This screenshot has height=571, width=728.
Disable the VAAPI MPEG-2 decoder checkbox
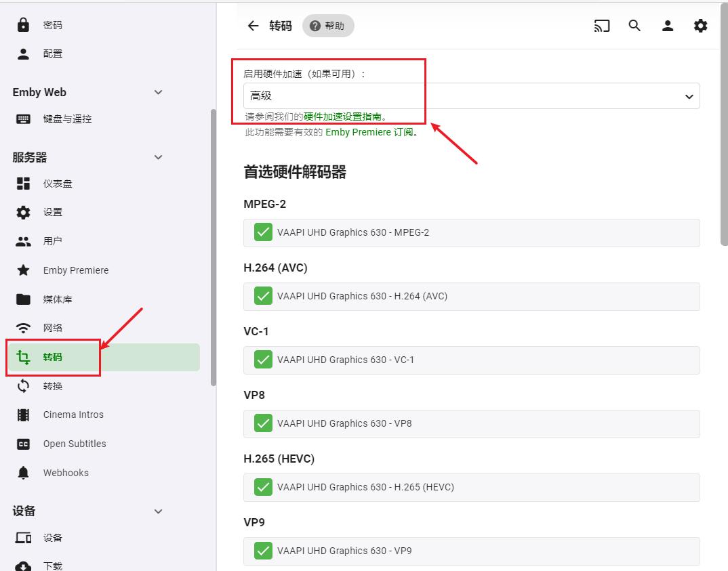coord(263,232)
